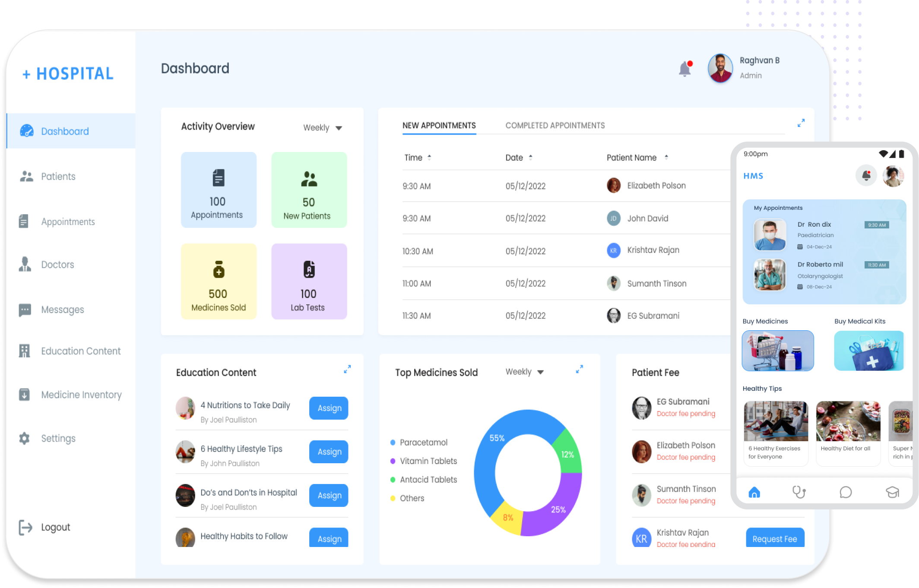Open Activity Overview Weekly dropdown

click(x=323, y=128)
